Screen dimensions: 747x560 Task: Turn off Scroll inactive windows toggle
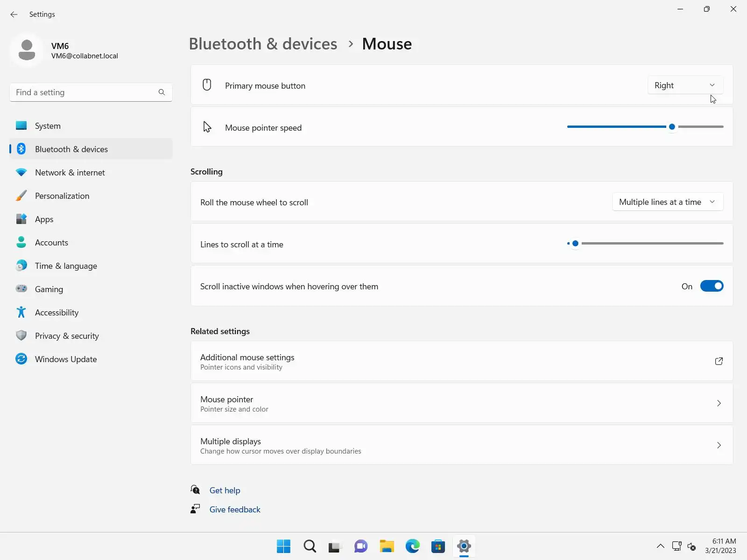pos(712,286)
